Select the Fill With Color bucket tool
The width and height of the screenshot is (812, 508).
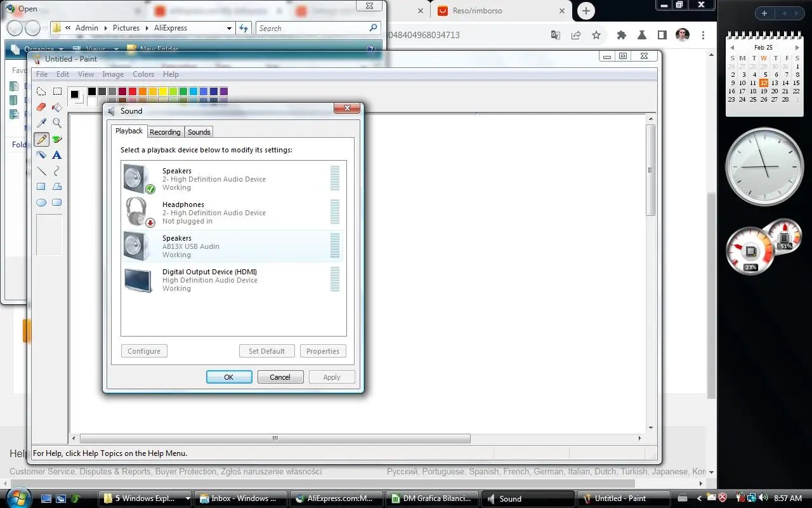coord(57,107)
